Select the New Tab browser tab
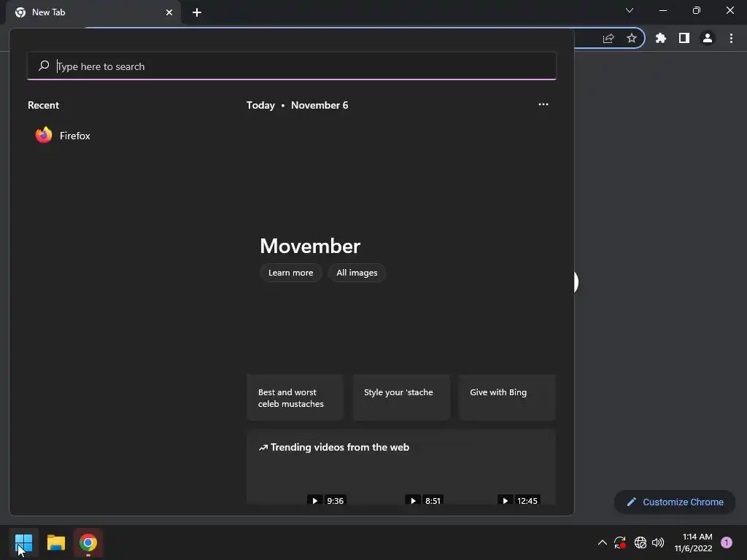The image size is (747, 560). click(93, 12)
